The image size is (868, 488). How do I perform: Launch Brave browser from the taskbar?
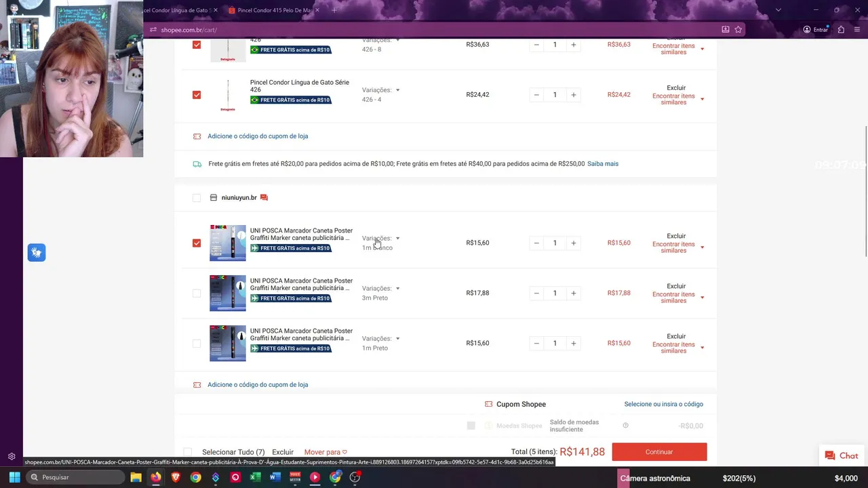click(176, 477)
